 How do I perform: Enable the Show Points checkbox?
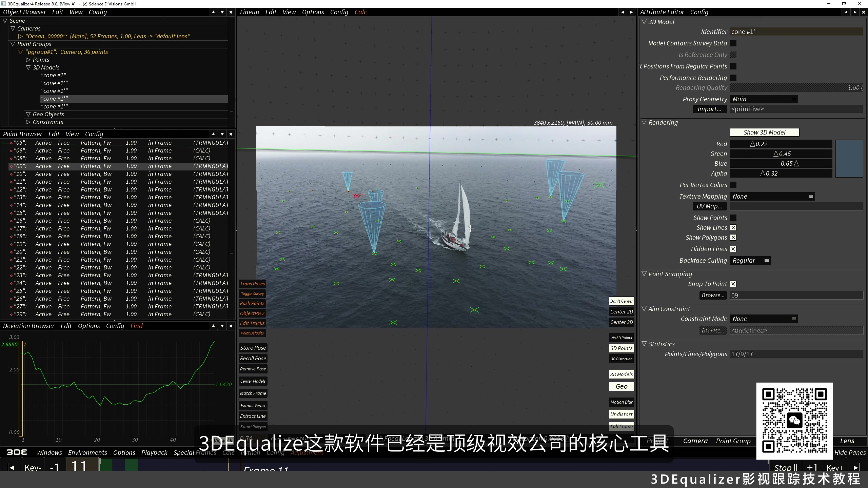(x=733, y=218)
